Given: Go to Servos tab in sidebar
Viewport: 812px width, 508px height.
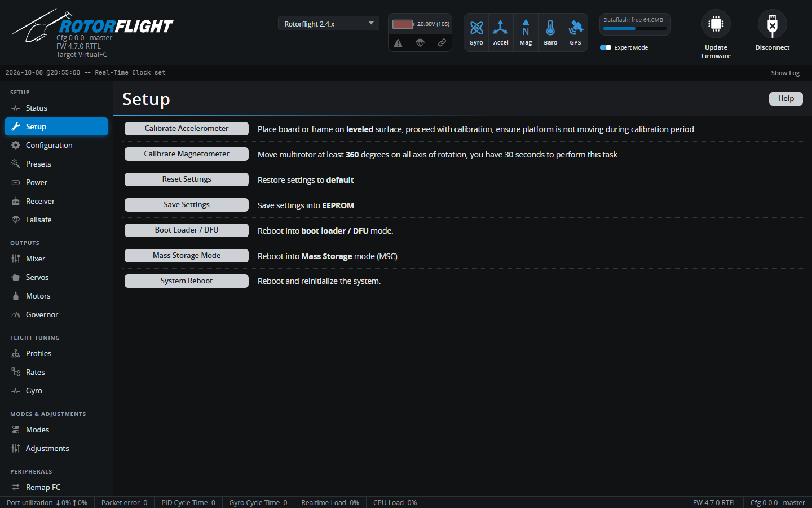Looking at the screenshot, I should coord(56,277).
